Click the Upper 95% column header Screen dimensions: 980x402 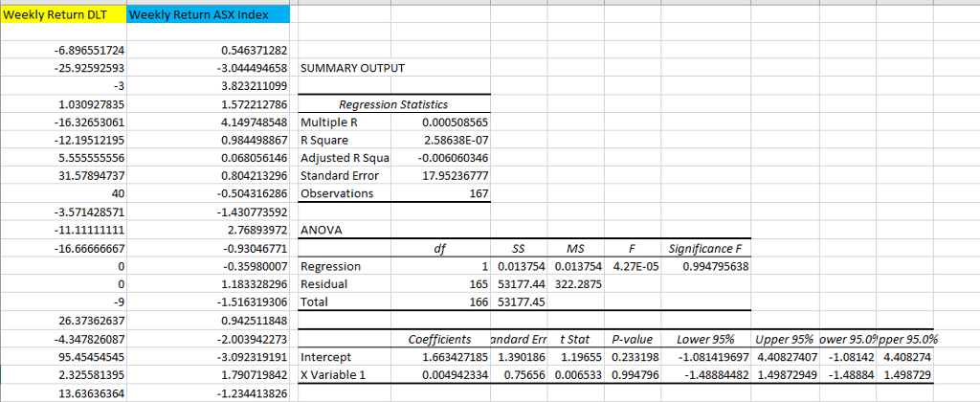tap(785, 340)
